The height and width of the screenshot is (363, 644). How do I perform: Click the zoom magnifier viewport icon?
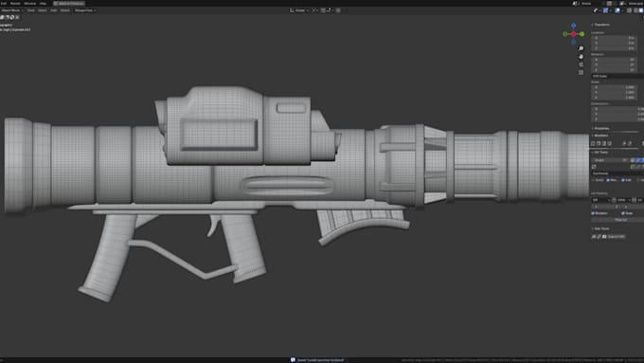(x=581, y=48)
